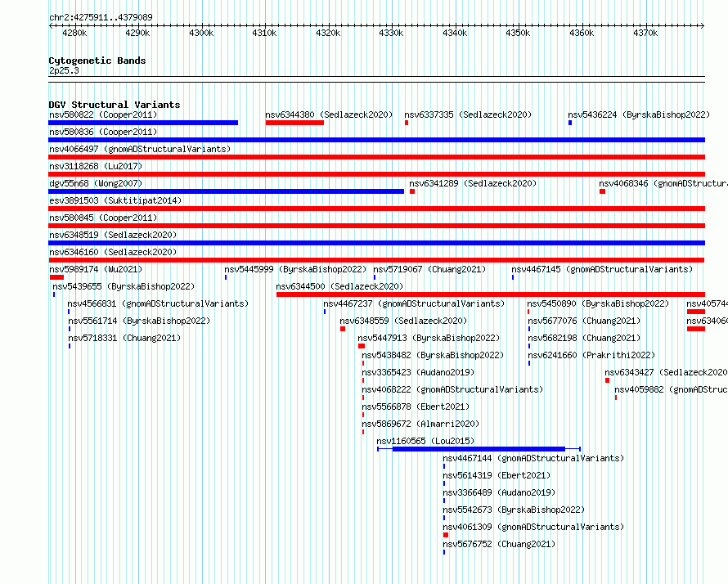Click the Cytogenetic Bands track title
The width and height of the screenshot is (728, 584).
[97, 61]
